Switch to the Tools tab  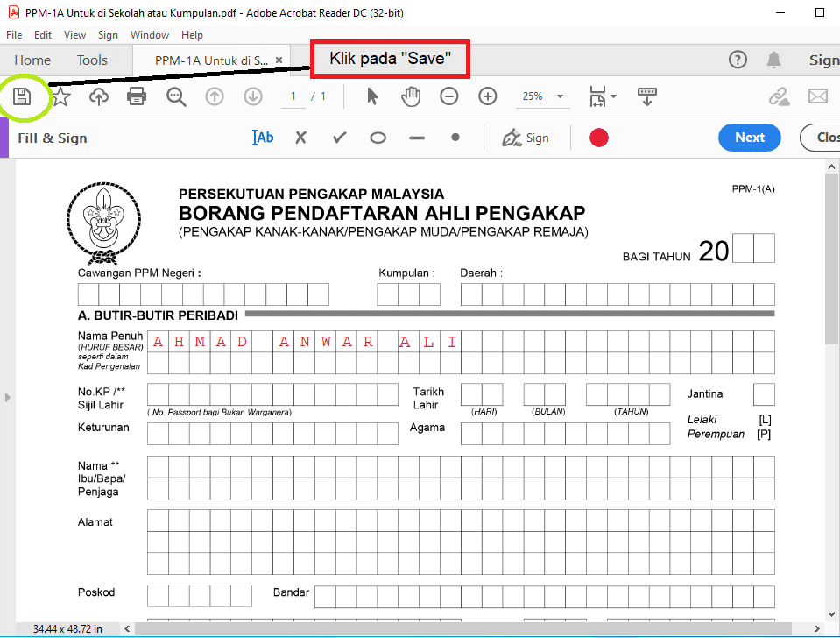point(92,60)
